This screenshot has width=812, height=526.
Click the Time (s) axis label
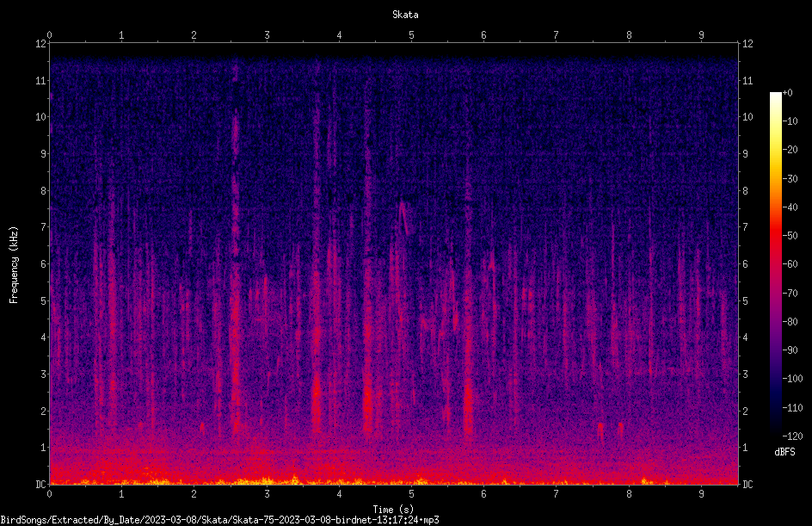pos(393,510)
